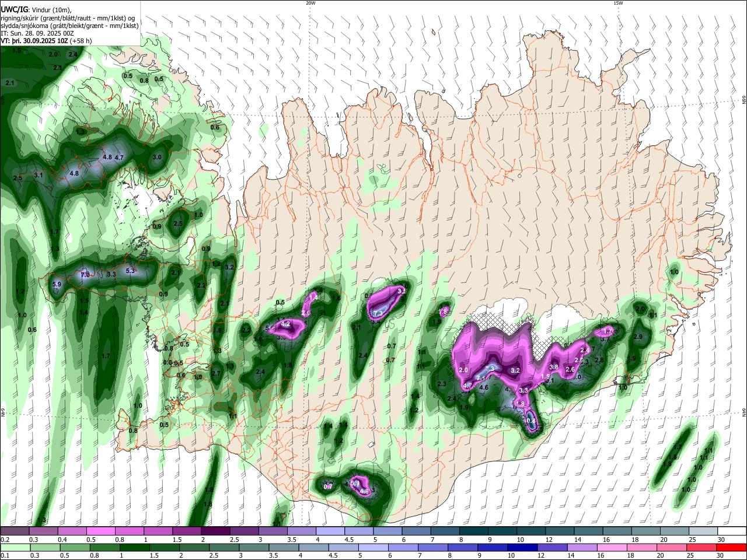Select rain legend swatch between 12 and 14
The image size is (747, 560).
(553, 547)
